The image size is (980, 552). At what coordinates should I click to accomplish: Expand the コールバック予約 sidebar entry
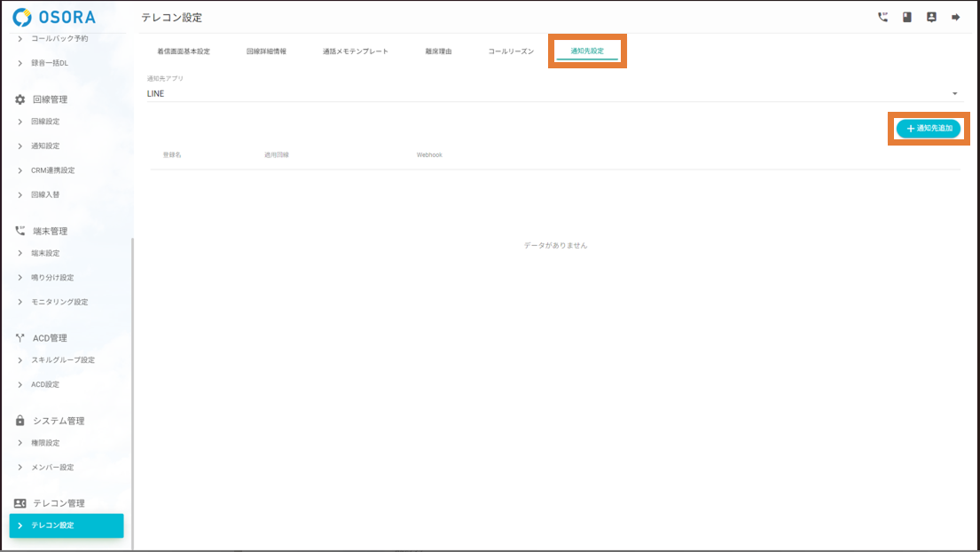point(58,38)
